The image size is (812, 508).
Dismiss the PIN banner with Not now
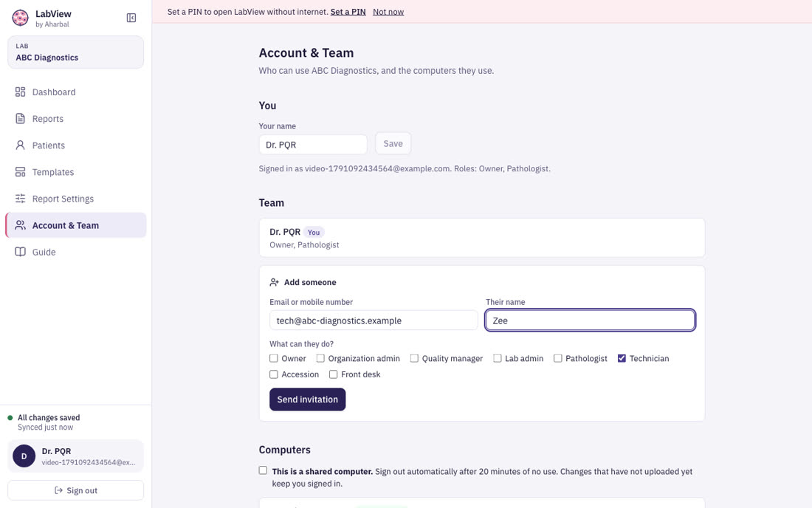(388, 12)
